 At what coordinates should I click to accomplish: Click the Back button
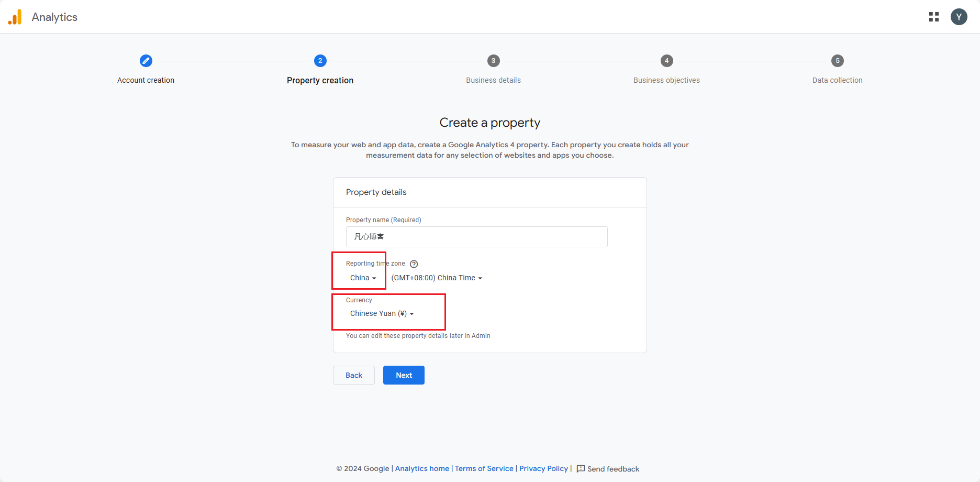354,375
